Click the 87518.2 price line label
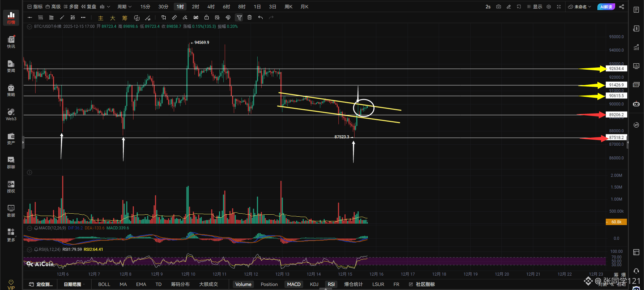This screenshot has width=644, height=290. [616, 138]
